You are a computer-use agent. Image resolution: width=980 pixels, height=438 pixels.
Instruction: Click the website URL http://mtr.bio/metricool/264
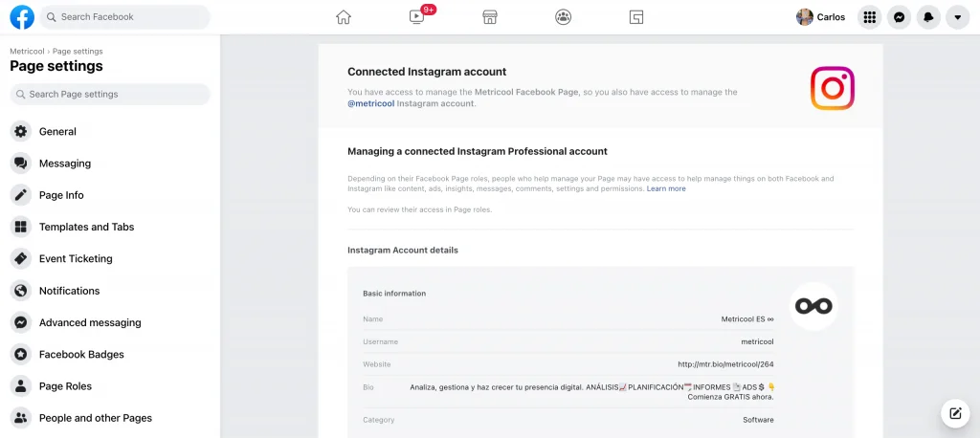click(x=725, y=364)
